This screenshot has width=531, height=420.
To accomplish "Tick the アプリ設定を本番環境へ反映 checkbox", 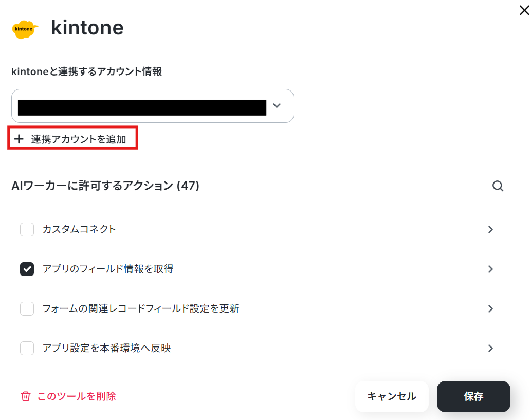I will point(27,348).
